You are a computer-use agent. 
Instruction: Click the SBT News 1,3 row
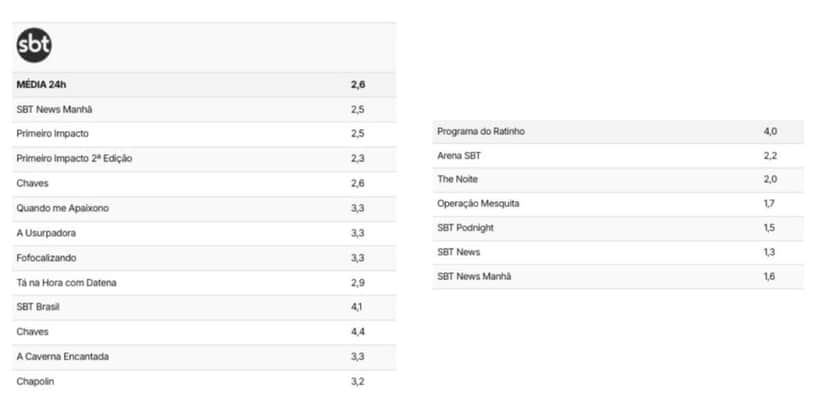[618, 252]
